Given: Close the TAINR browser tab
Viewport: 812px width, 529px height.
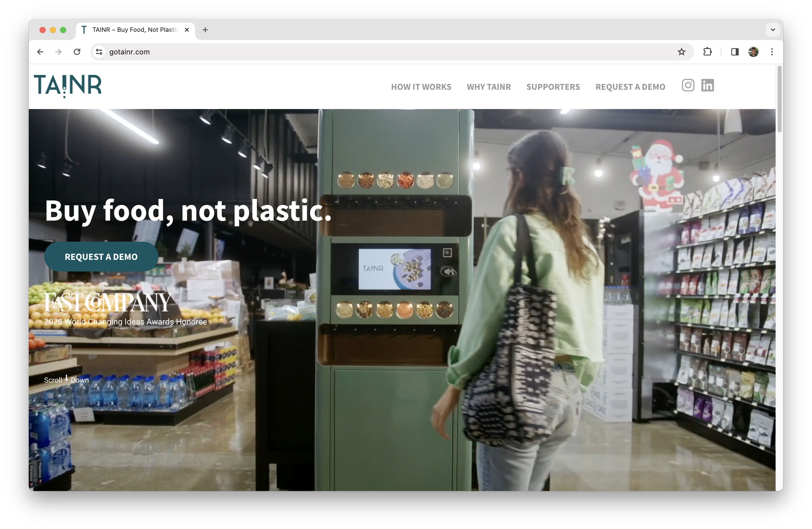Looking at the screenshot, I should tap(187, 30).
